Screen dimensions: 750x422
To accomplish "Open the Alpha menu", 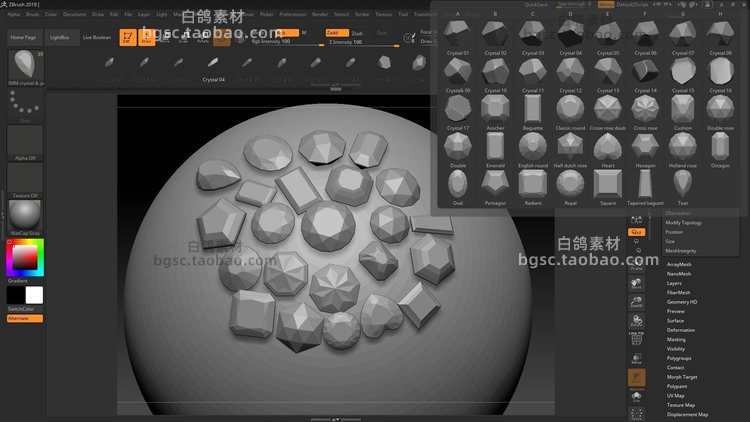I will tap(13, 14).
